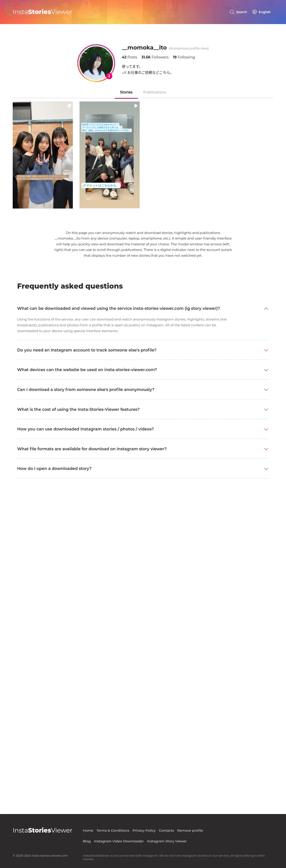Open the first story thumbnail with three girls
The width and height of the screenshot is (286, 868).
point(43,155)
